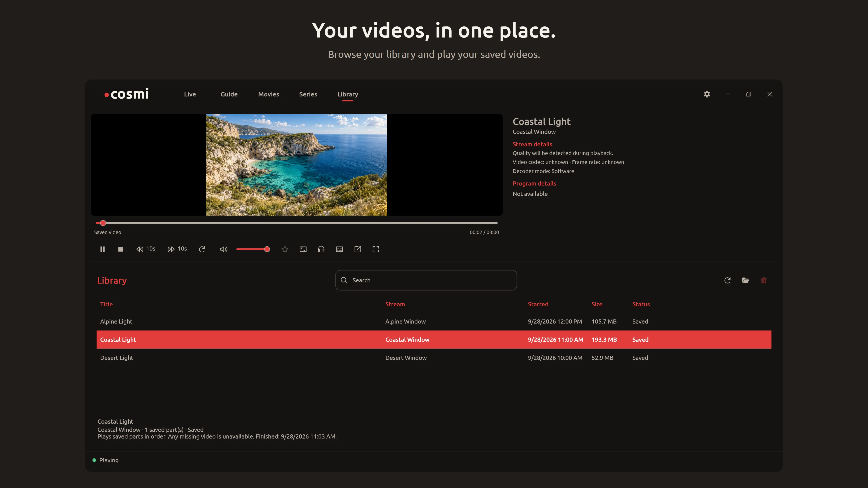The width and height of the screenshot is (868, 488).
Task: Mark video as favorite with the star icon
Action: coord(285,249)
